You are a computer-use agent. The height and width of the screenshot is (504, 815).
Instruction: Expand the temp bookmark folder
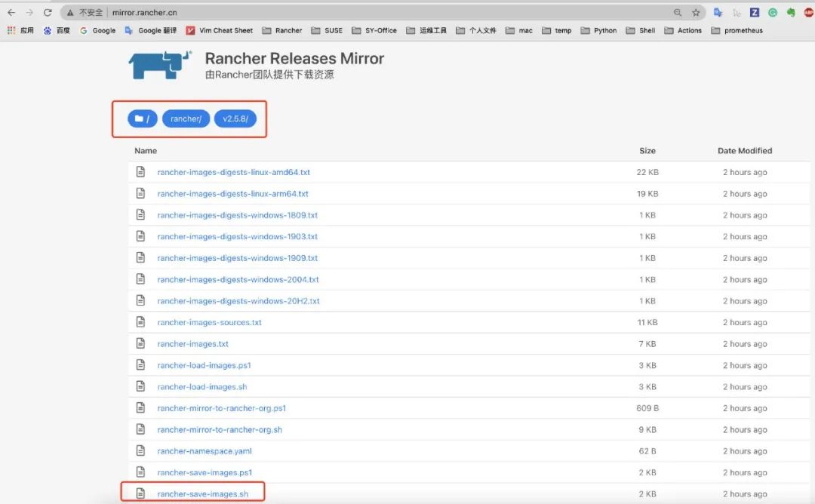pyautogui.click(x=557, y=31)
